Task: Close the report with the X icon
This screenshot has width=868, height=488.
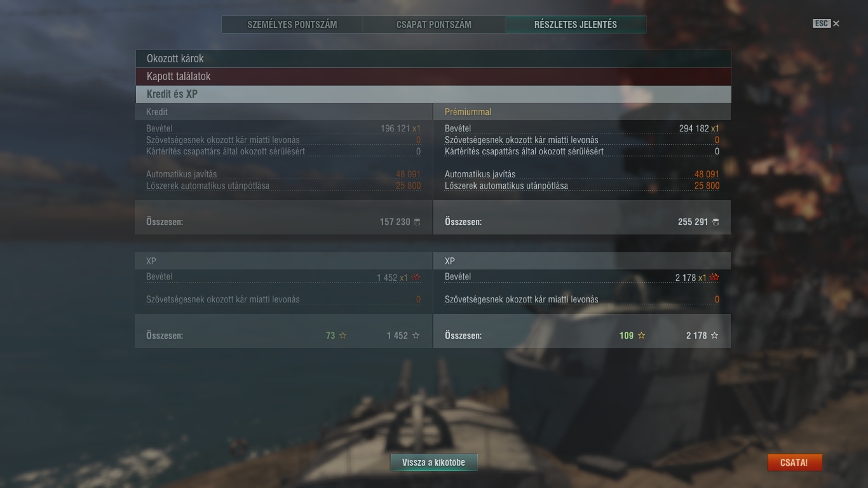Action: (836, 24)
